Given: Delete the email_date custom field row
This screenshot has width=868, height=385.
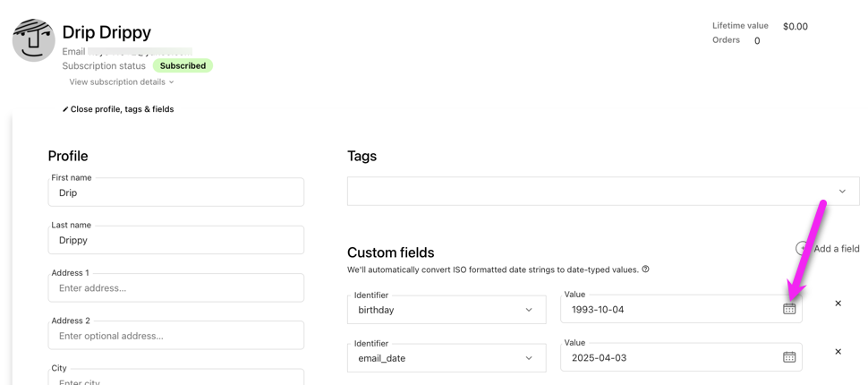Looking at the screenshot, I should pos(838,352).
